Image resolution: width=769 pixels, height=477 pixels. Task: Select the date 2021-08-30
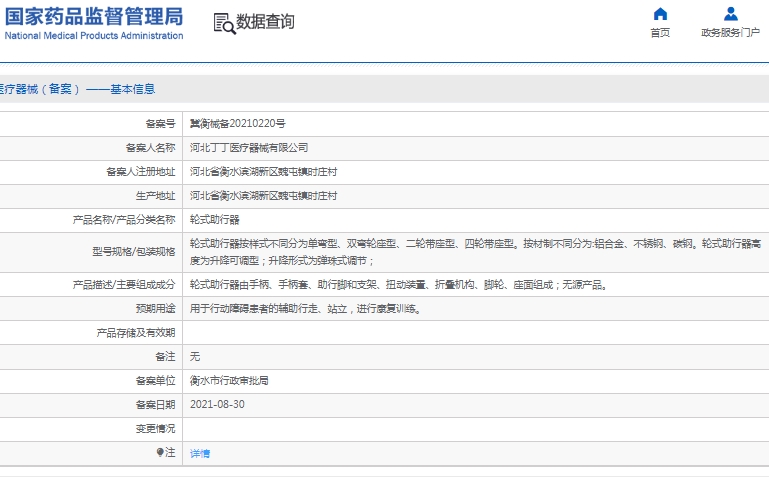[x=217, y=404]
